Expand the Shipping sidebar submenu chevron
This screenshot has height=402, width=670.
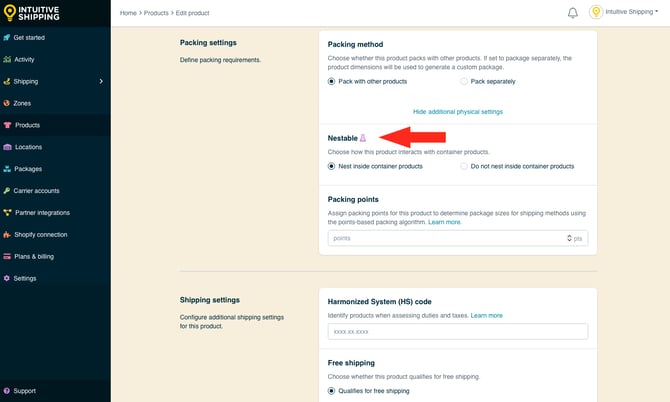(101, 81)
